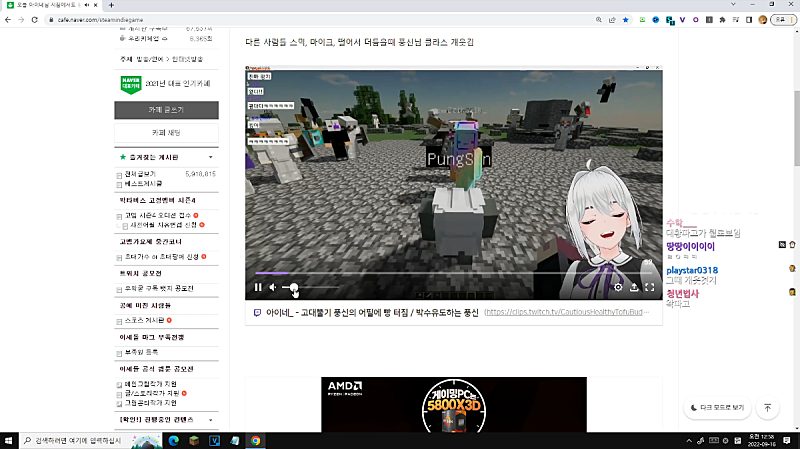This screenshot has width=800, height=449.
Task: Reload the page with browser refresh icon
Action: [36, 18]
